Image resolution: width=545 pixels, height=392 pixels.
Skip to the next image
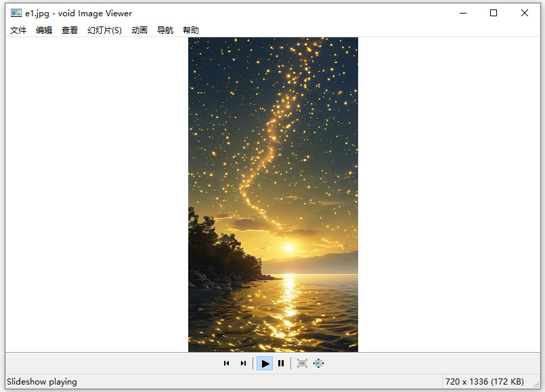(243, 363)
